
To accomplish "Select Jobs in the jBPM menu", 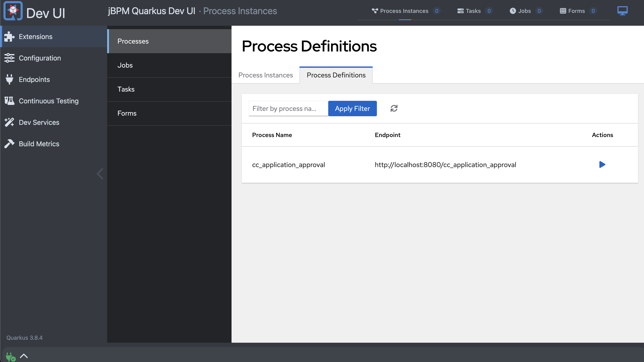I will click(169, 65).
